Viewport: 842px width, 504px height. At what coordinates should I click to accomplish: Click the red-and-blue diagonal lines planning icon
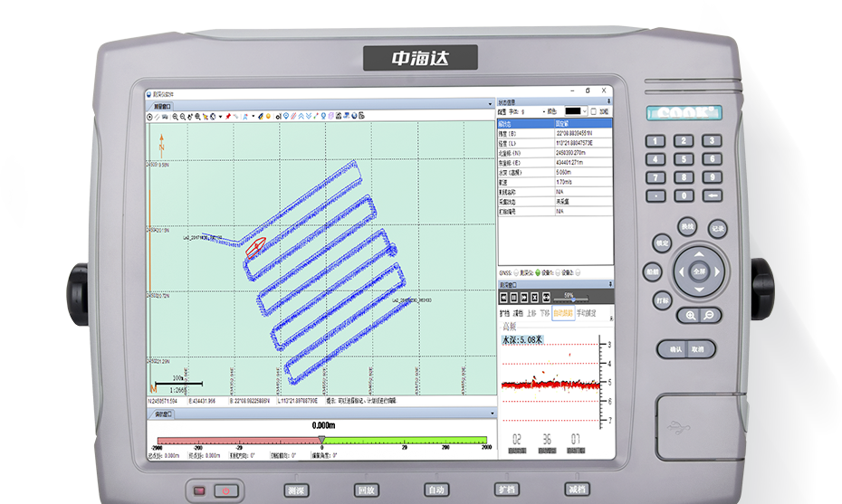point(293,117)
